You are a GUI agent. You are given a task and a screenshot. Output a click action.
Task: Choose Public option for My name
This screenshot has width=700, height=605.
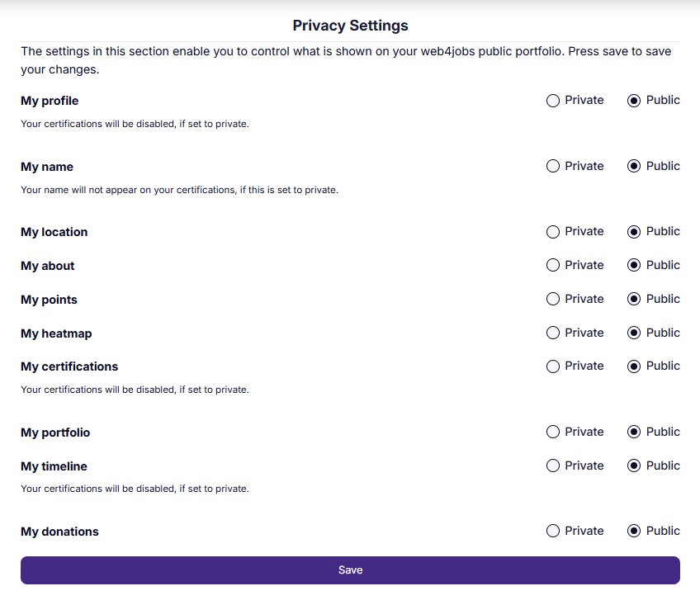click(x=634, y=167)
